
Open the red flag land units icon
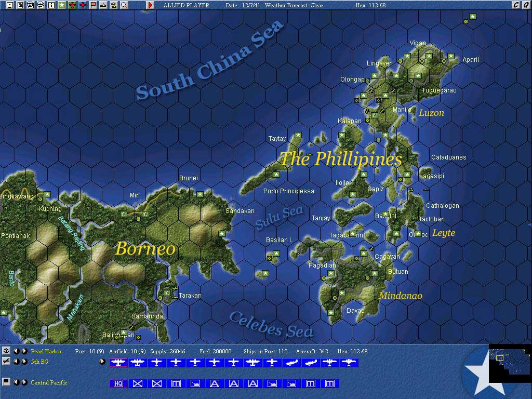point(93,5)
